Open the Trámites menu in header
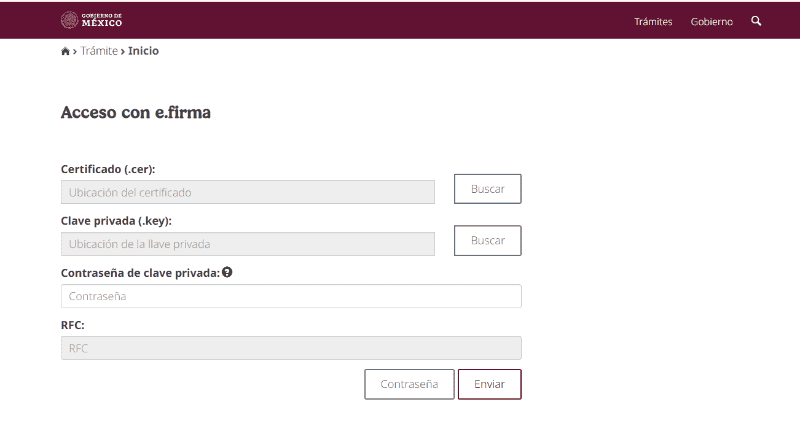 pos(653,21)
